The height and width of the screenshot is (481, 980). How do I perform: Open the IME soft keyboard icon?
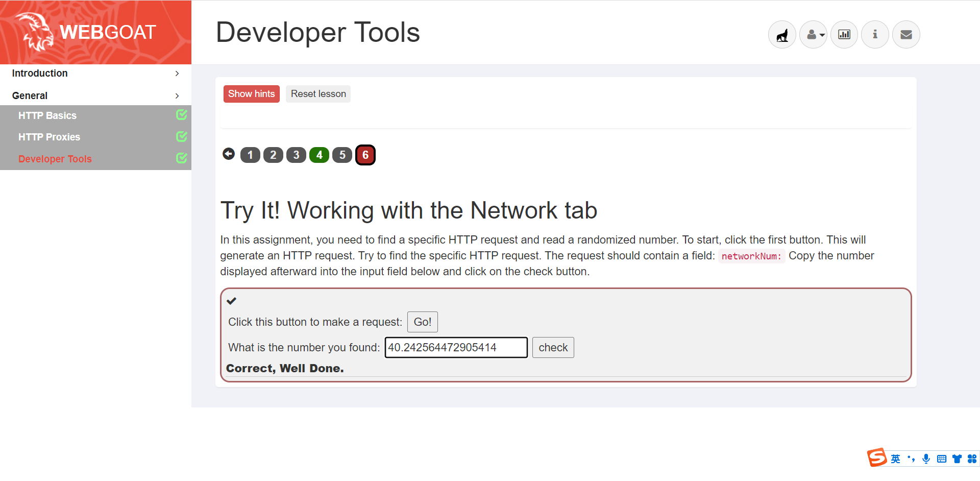(x=942, y=459)
